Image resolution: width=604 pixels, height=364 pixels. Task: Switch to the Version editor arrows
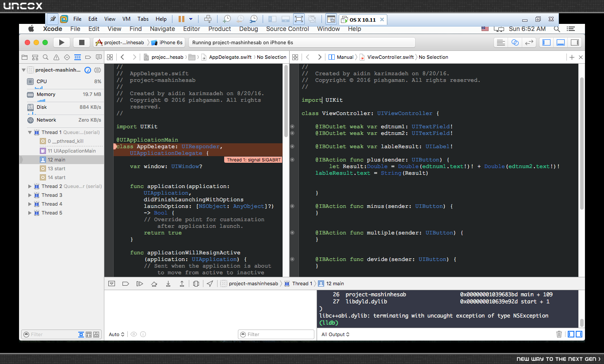pyautogui.click(x=529, y=42)
